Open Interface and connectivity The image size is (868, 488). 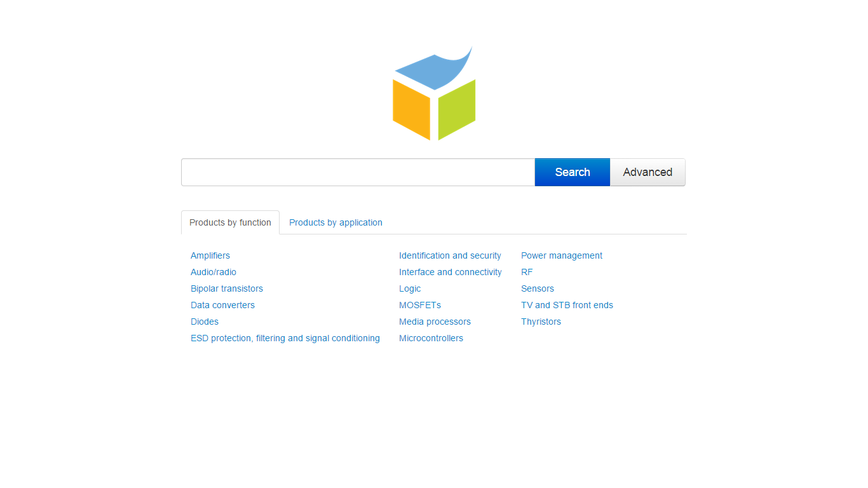(451, 272)
